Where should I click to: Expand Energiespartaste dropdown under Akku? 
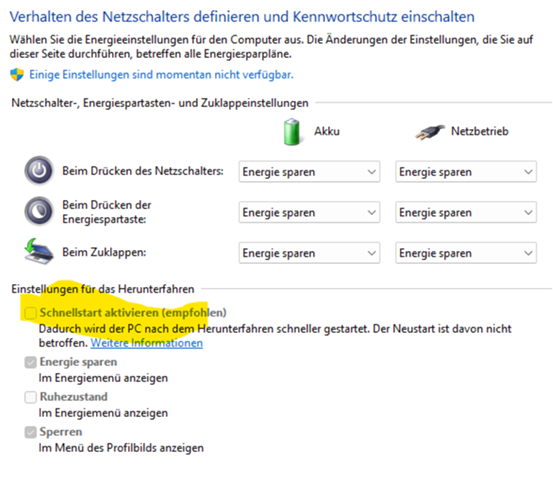(309, 212)
